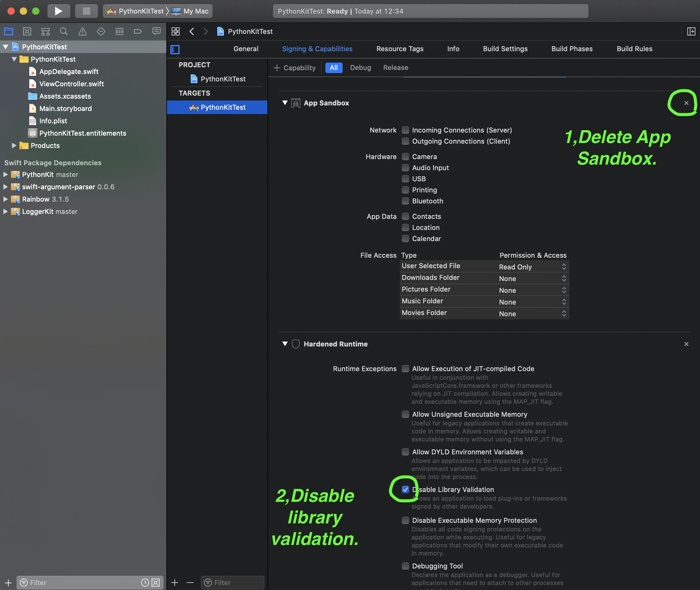Set Music Folder access permission
Image resolution: width=700 pixels, height=590 pixels.
point(533,302)
